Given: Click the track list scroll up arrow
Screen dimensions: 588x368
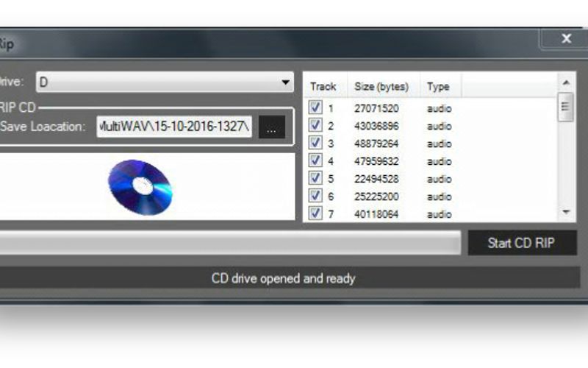Looking at the screenshot, I should 566,82.
